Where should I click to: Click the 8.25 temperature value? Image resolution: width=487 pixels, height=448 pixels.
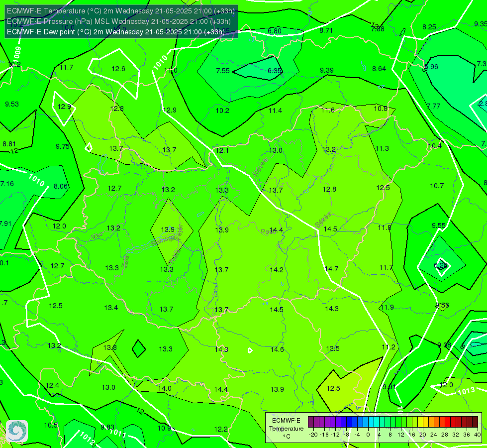click(429, 27)
